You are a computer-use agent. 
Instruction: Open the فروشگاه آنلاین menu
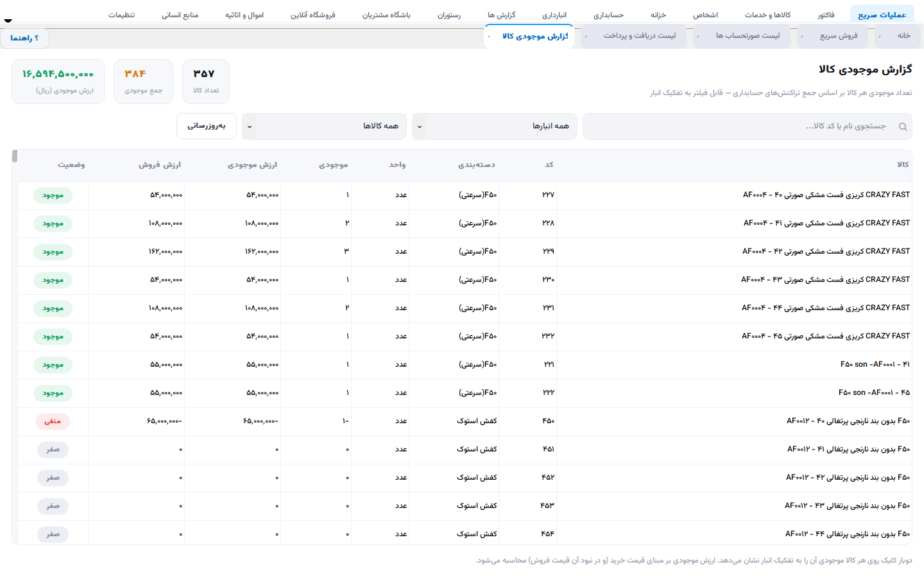click(x=313, y=15)
